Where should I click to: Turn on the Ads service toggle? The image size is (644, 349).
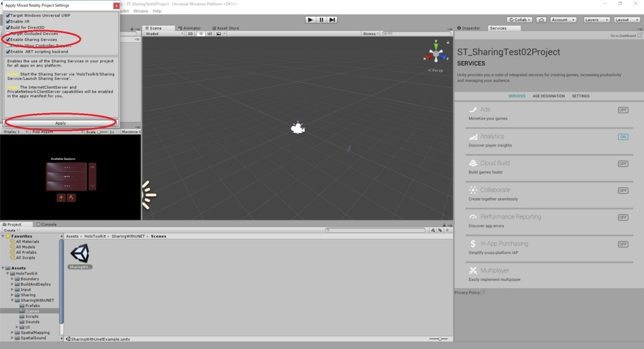click(x=623, y=110)
